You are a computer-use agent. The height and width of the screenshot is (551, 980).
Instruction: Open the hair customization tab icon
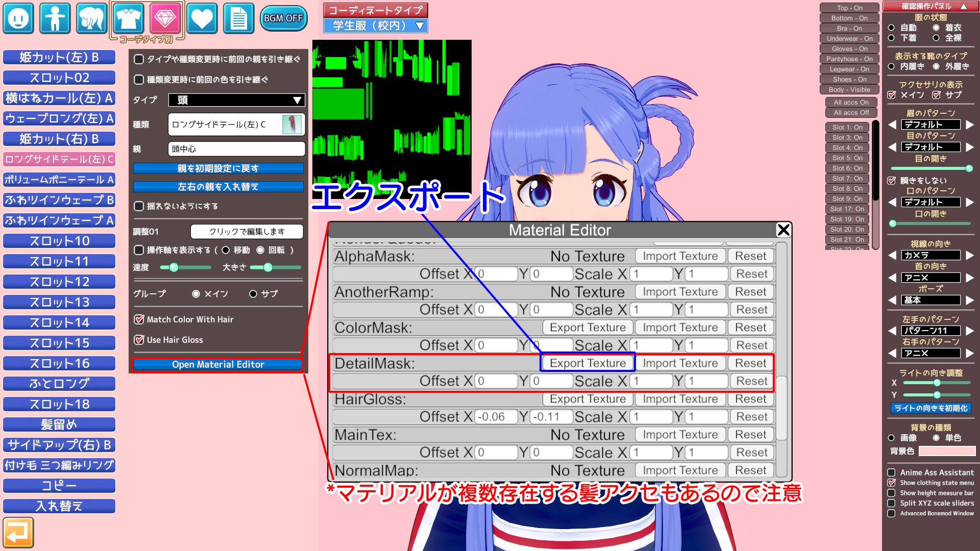(x=92, y=18)
